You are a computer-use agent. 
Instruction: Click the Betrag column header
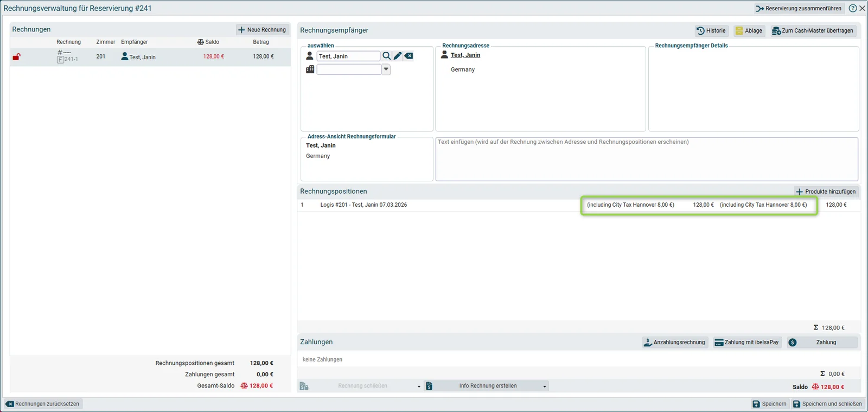(261, 42)
